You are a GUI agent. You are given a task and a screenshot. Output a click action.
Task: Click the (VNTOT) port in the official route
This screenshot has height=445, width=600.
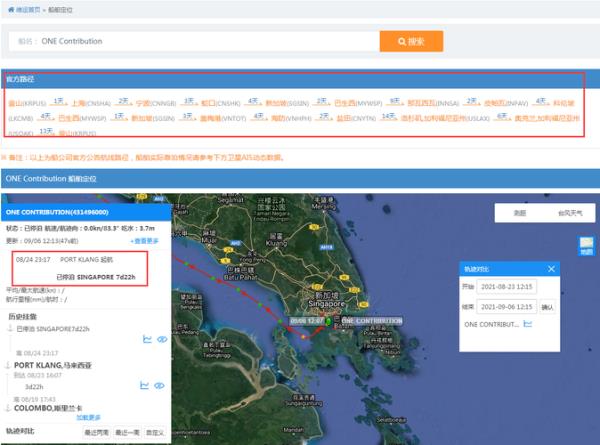223,118
